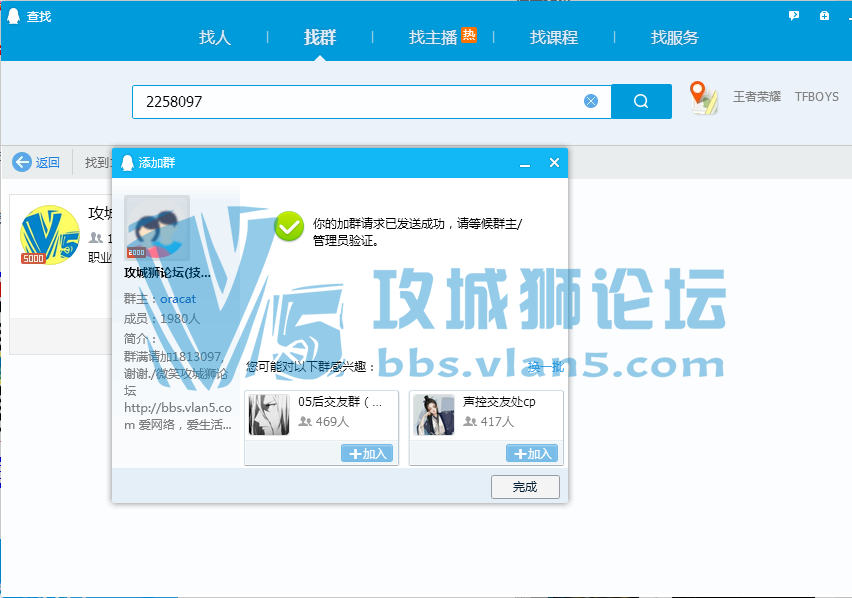Close the 添加群 dialog

[x=554, y=162]
